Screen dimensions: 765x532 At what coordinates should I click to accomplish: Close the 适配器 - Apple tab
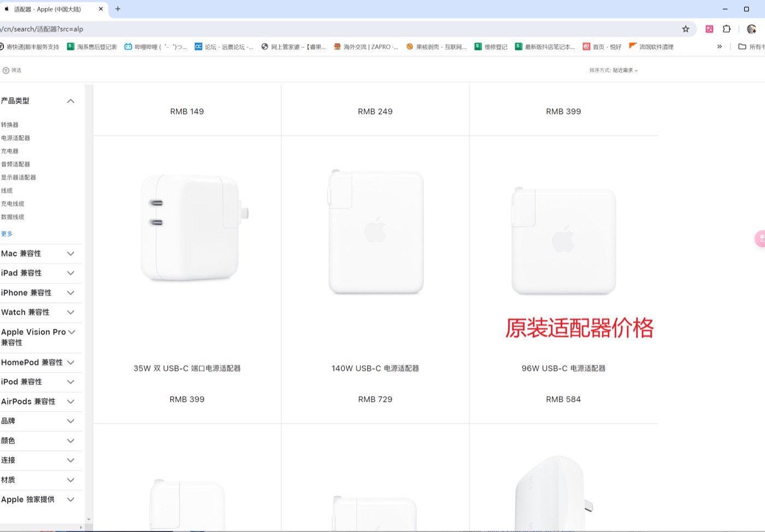tap(101, 9)
